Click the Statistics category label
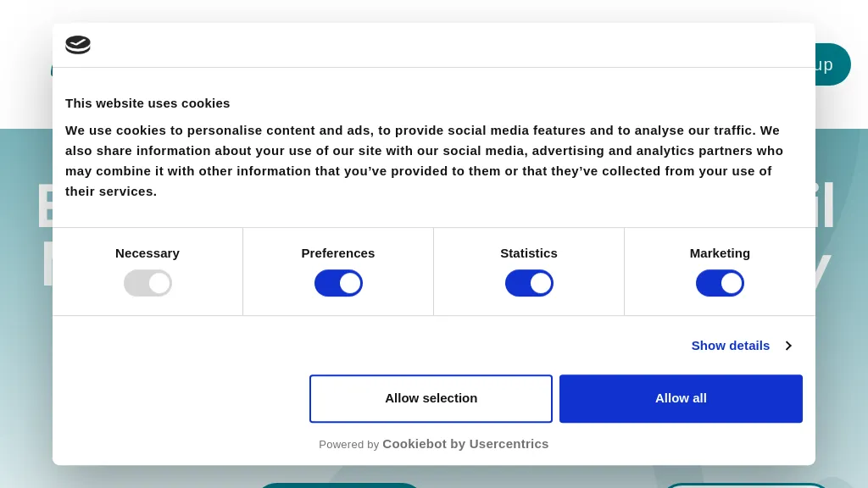This screenshot has height=488, width=868. tap(529, 253)
